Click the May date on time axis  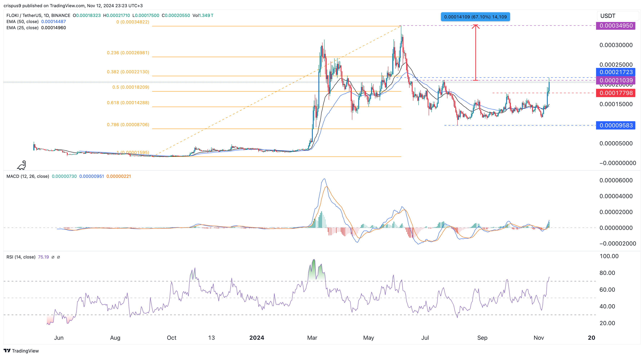pos(369,338)
